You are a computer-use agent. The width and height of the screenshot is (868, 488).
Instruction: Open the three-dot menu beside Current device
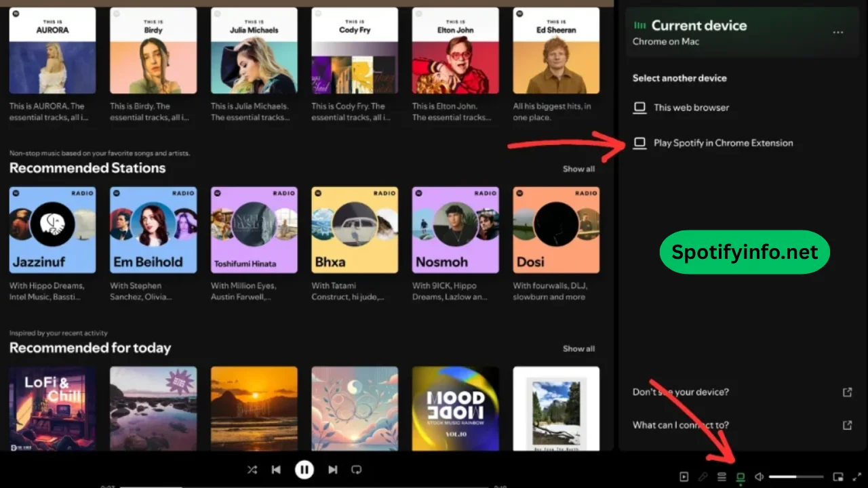(x=838, y=33)
